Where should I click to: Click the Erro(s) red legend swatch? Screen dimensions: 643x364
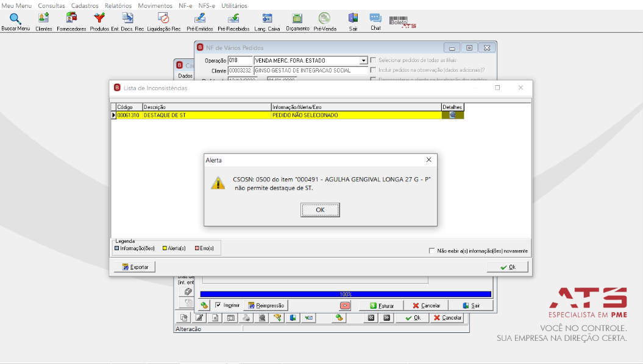(197, 248)
